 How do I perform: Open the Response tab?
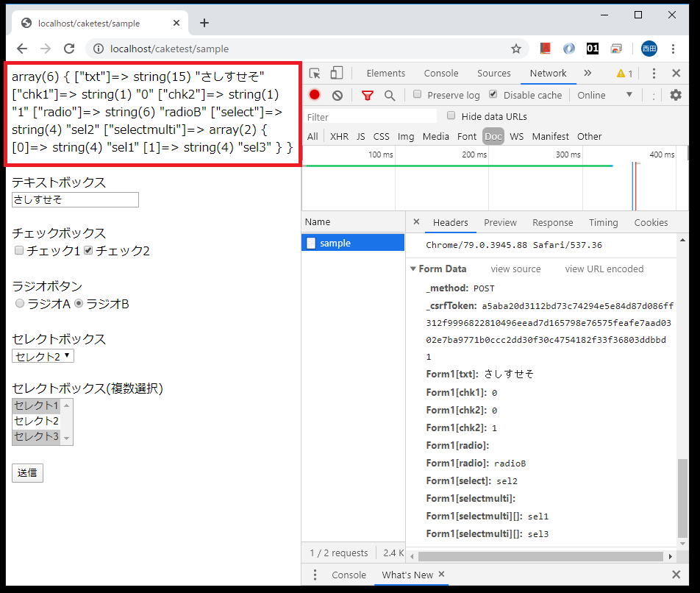pyautogui.click(x=552, y=222)
